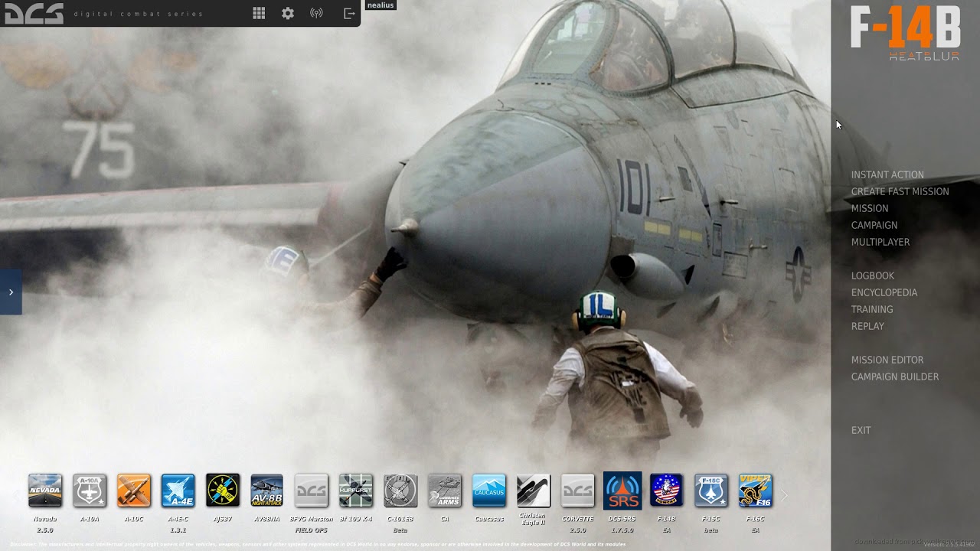This screenshot has width=980, height=551.
Task: Click Exit to quit the game
Action: coord(861,430)
